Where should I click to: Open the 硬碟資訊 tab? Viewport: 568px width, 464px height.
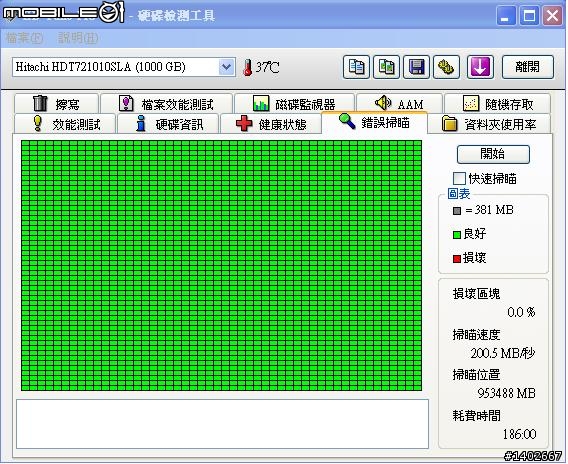click(x=168, y=124)
